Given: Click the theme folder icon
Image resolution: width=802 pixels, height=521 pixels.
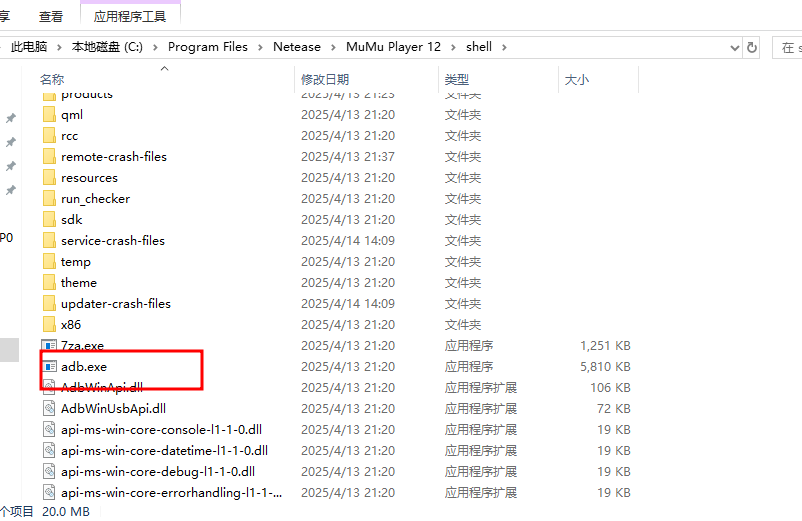Looking at the screenshot, I should (x=50, y=283).
